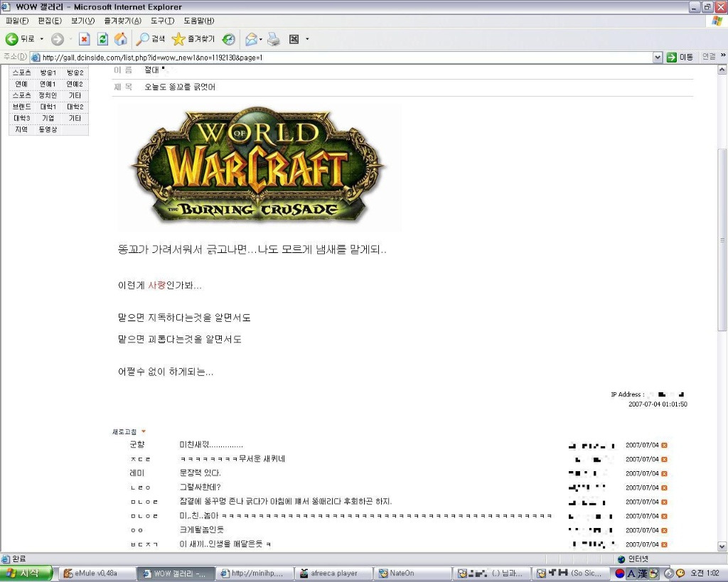Image resolution: width=728 pixels, height=582 pixels.
Task: Open the 즐겨찾기(A) menu
Action: coord(122,21)
